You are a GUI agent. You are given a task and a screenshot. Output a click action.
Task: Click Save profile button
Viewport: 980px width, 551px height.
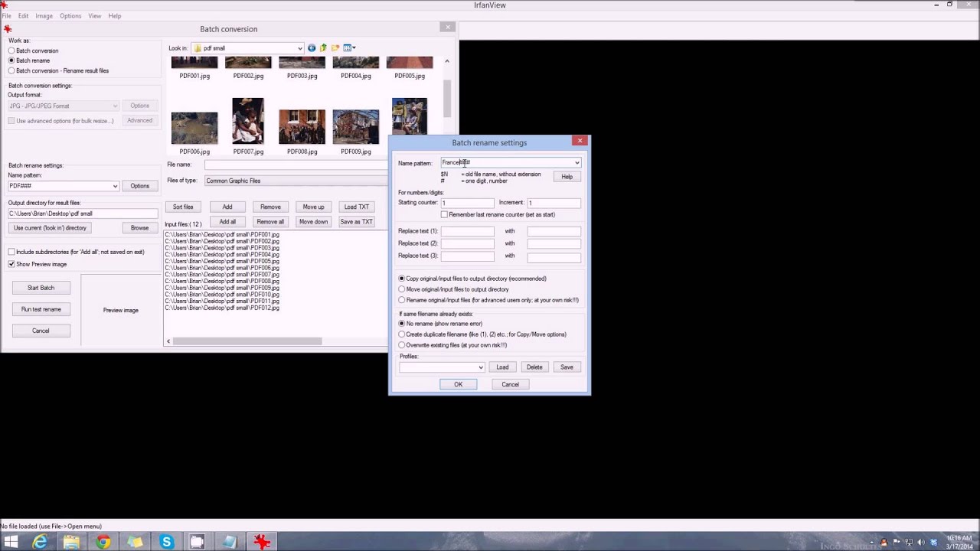(567, 367)
